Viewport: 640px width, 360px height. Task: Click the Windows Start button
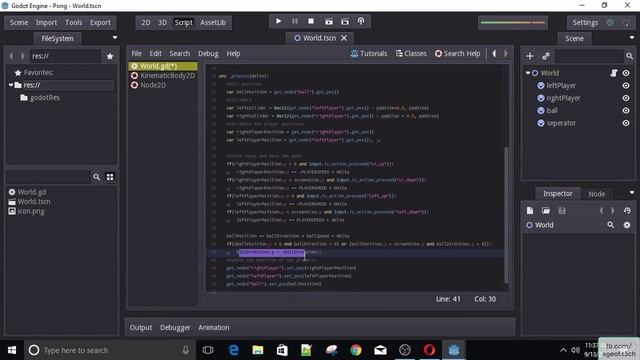[x=12, y=350]
